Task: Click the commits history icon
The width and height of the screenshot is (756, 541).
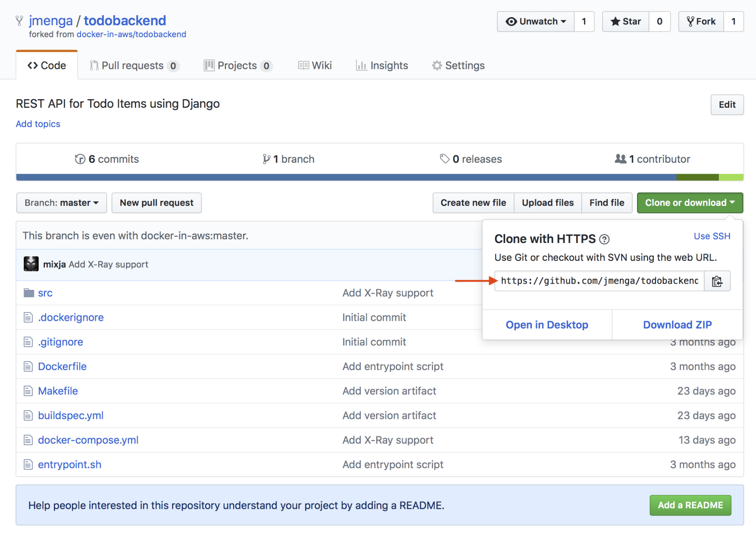Action: 80,159
